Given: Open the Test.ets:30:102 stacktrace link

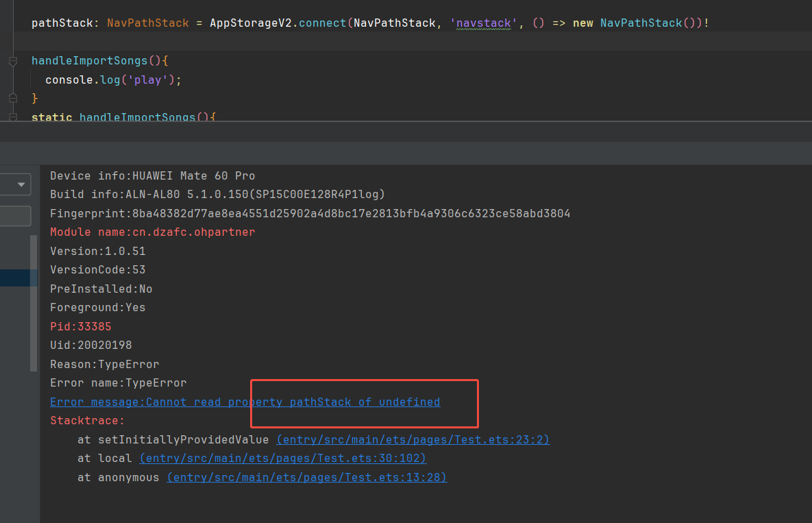Looking at the screenshot, I should (282, 458).
